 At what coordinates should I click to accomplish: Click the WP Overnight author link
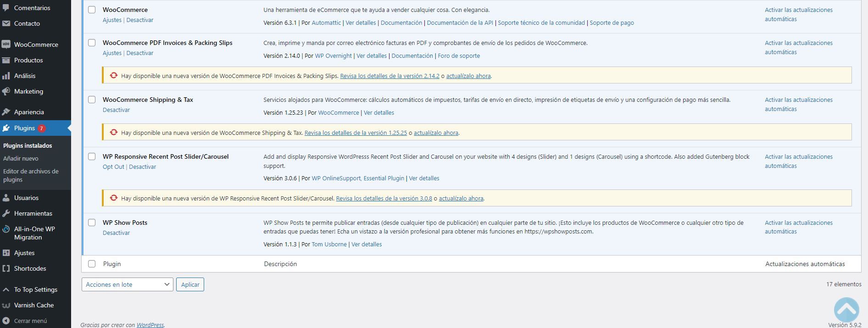pyautogui.click(x=334, y=56)
